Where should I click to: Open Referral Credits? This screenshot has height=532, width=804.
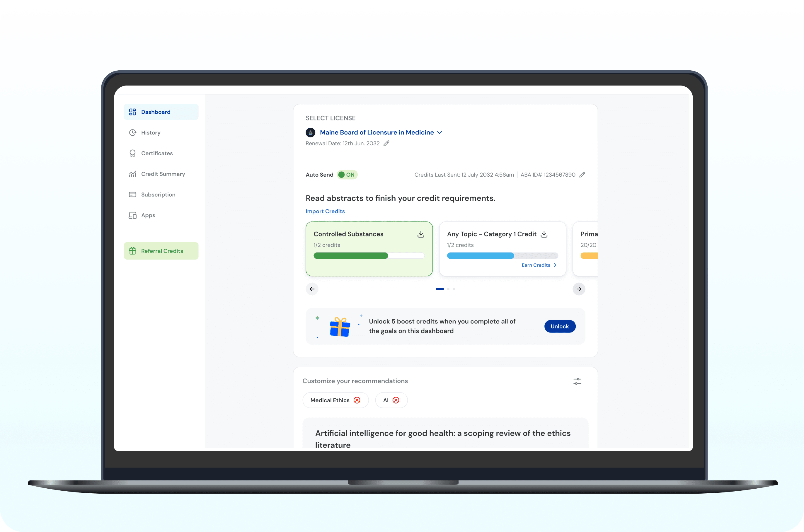161,251
